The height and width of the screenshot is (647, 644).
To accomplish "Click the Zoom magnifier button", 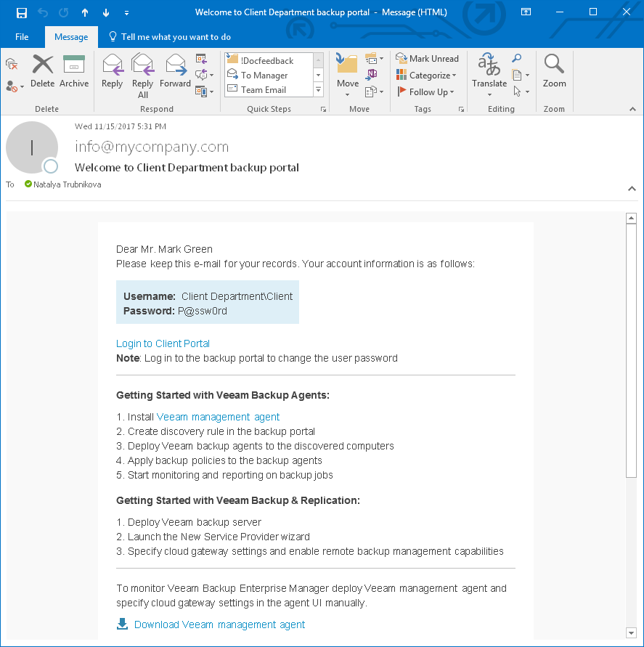I will coord(554,71).
